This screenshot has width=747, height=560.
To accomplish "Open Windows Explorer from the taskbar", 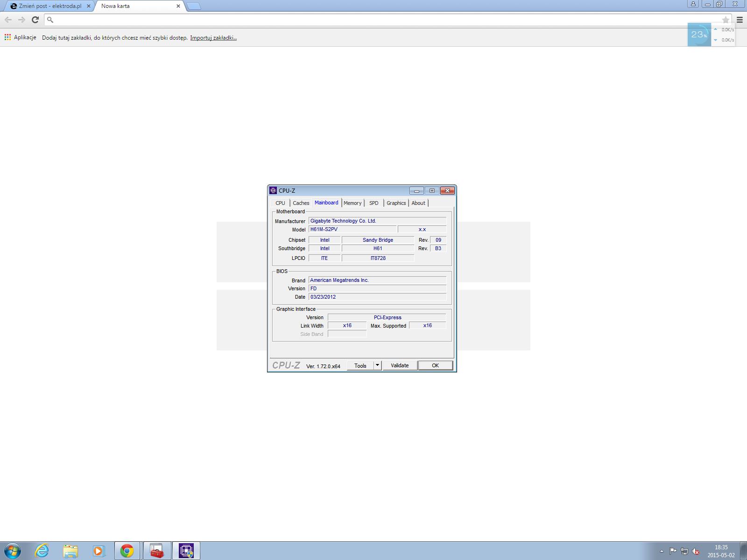I will pos(70,551).
